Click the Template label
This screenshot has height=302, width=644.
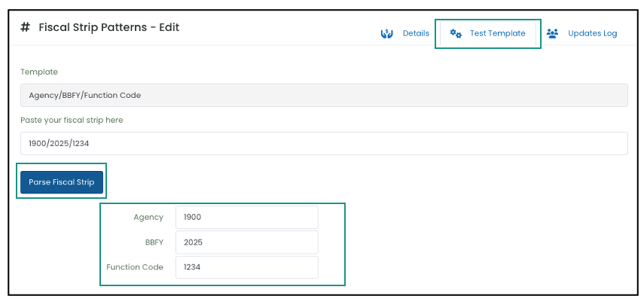coord(39,72)
